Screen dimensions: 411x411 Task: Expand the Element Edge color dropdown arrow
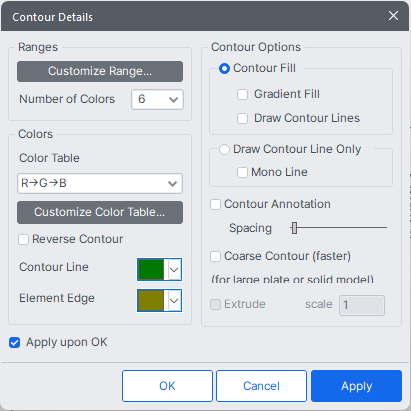coord(174,300)
